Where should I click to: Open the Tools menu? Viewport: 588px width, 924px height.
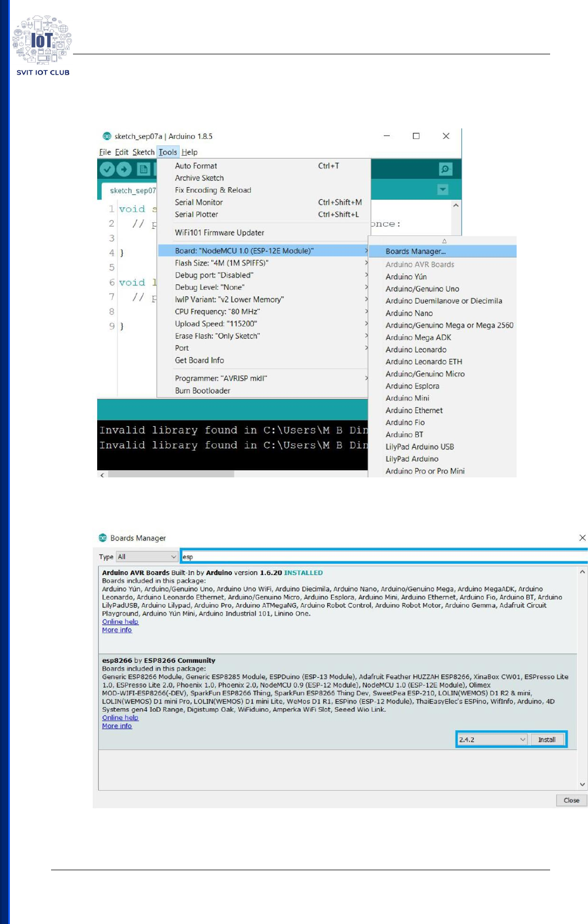click(x=168, y=152)
